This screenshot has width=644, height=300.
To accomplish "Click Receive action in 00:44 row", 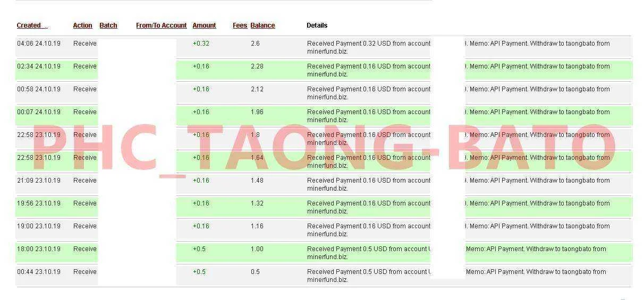I will pos(85,272).
